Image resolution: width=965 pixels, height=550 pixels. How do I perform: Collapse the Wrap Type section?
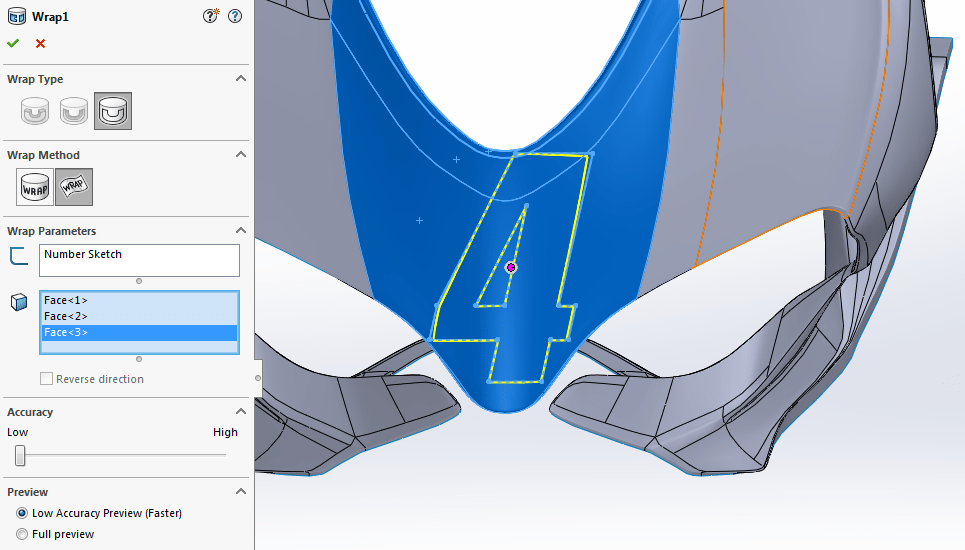(x=241, y=79)
